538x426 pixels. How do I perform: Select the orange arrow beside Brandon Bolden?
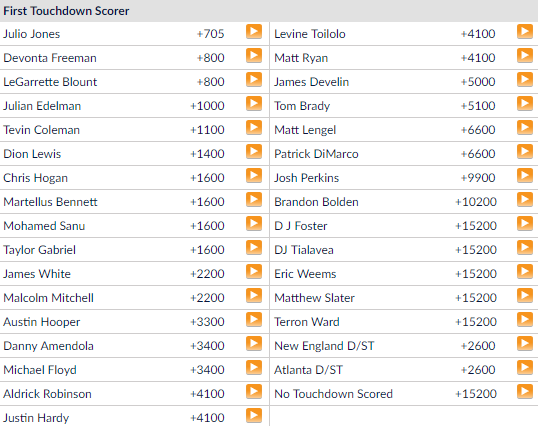[525, 200]
